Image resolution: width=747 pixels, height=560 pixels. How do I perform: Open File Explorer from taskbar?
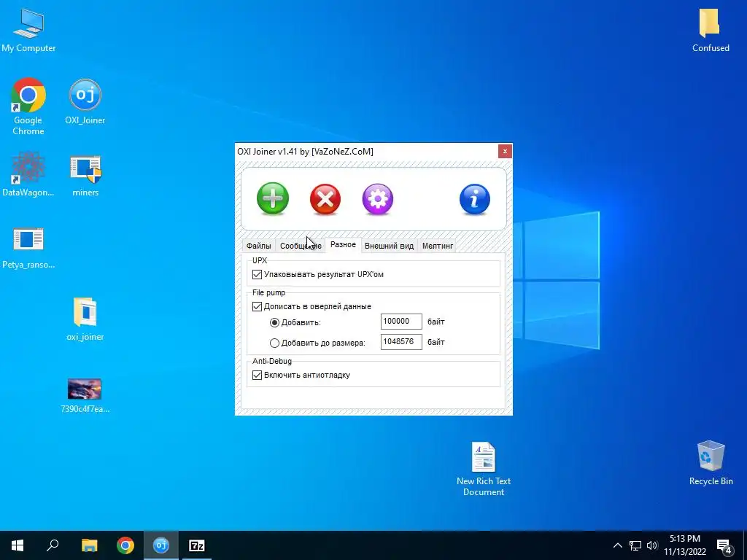89,545
